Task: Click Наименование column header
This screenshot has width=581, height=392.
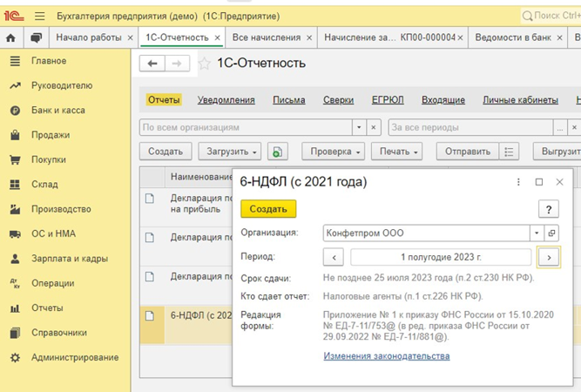Action: 199,177
